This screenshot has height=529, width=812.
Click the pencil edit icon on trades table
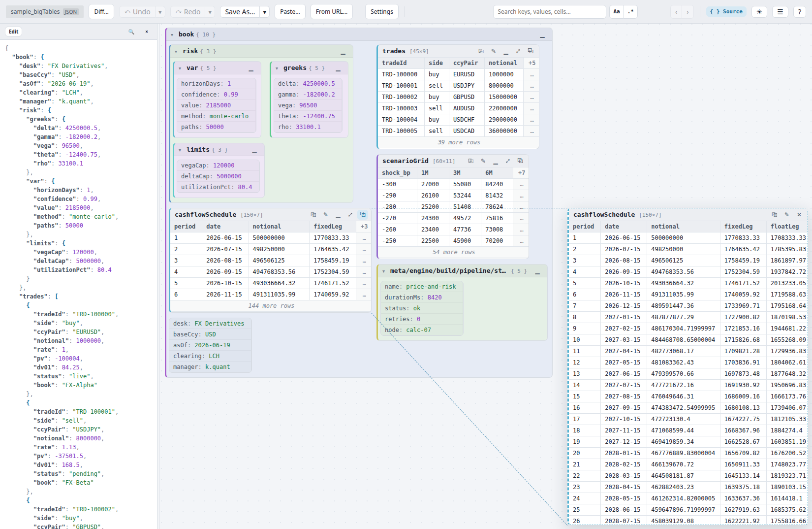click(x=493, y=51)
